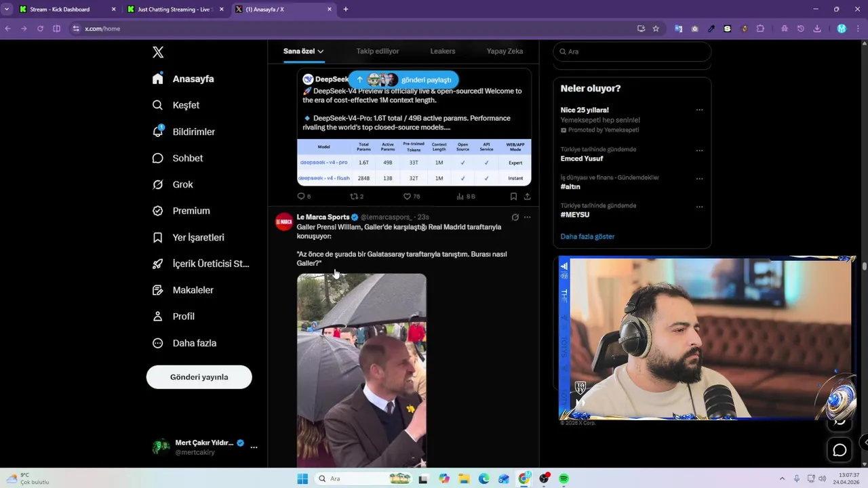Open the #MEYSU trending hashtag
Viewport: 868px width, 488px height.
pos(575,214)
